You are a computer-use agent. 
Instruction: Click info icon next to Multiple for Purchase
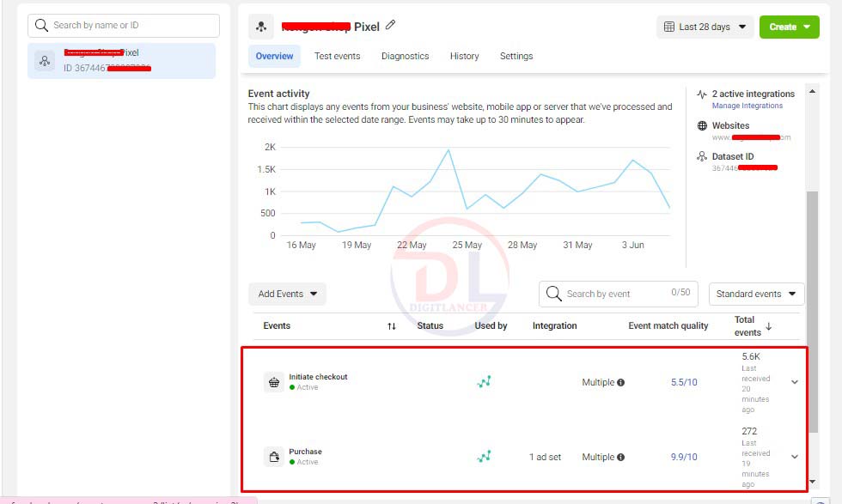pyautogui.click(x=620, y=458)
